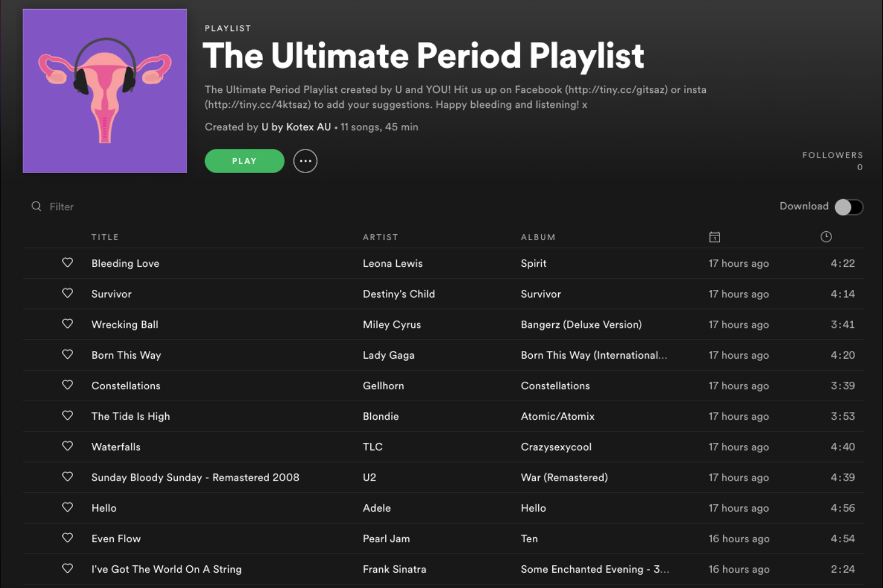Screen dimensions: 883x588
Task: Open Frank Sinatra artist link
Action: [x=395, y=569]
